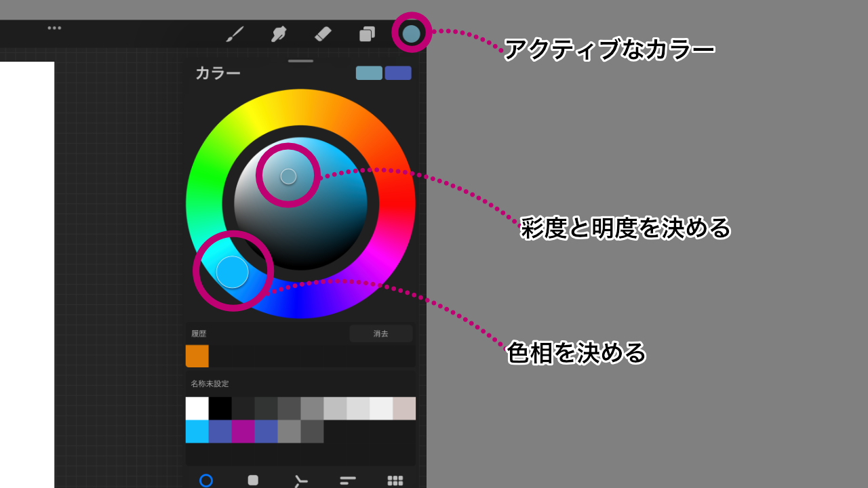Viewport: 868px width, 488px height.
Task: Click the 消去 clear history button
Action: pos(381,333)
